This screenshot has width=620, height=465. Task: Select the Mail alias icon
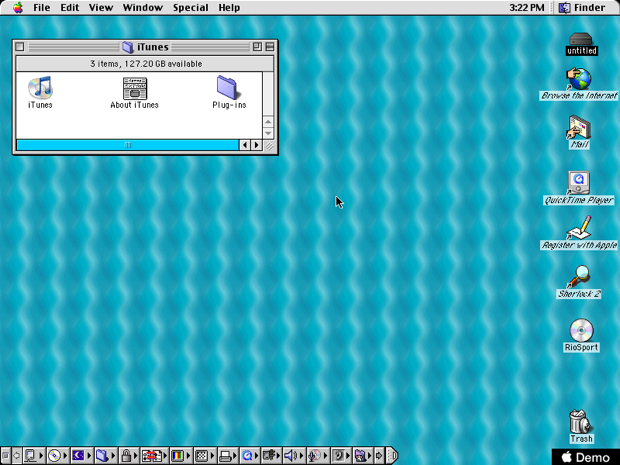tap(579, 127)
